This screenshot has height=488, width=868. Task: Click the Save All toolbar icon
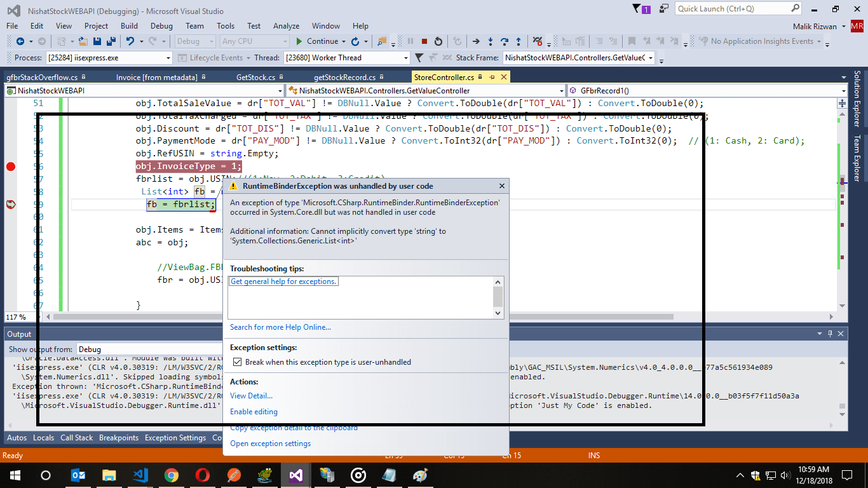click(x=110, y=41)
